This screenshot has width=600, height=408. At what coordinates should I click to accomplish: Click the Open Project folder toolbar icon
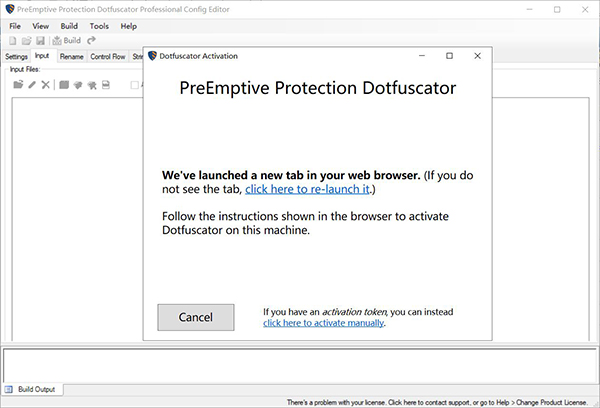(26, 41)
